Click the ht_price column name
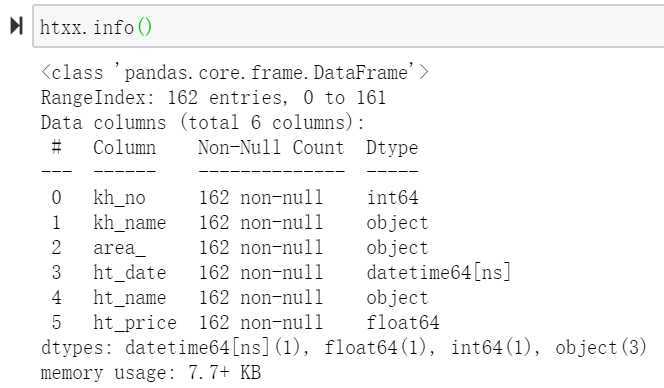Screen dimensions: 664x388 135,323
